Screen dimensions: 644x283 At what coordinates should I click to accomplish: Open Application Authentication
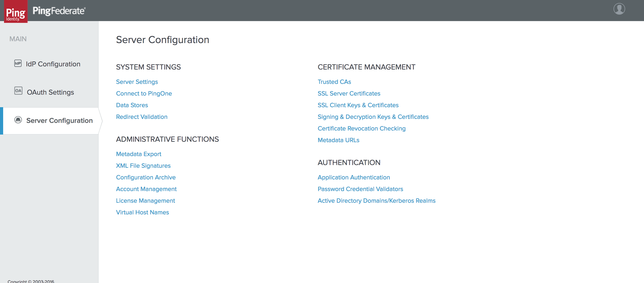[354, 177]
